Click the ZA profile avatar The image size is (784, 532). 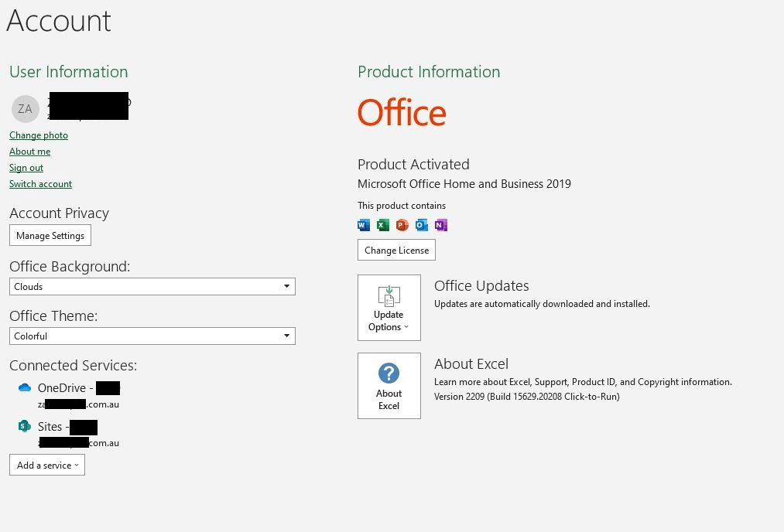(25, 108)
